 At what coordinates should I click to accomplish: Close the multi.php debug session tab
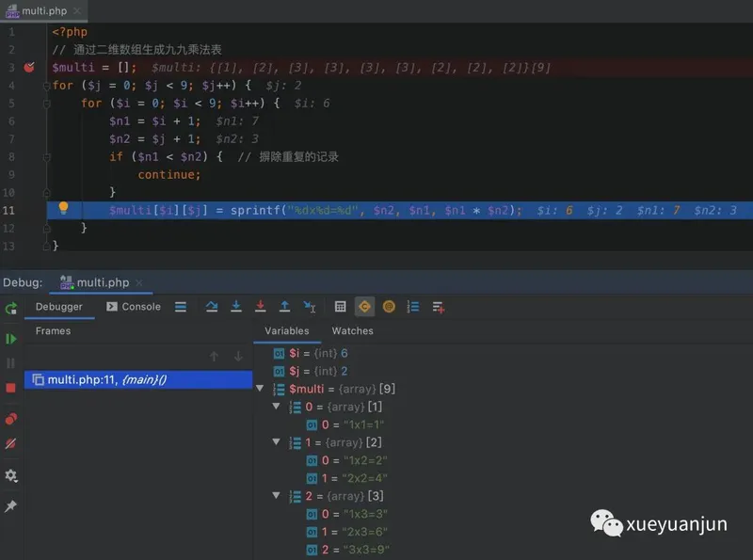tap(138, 283)
